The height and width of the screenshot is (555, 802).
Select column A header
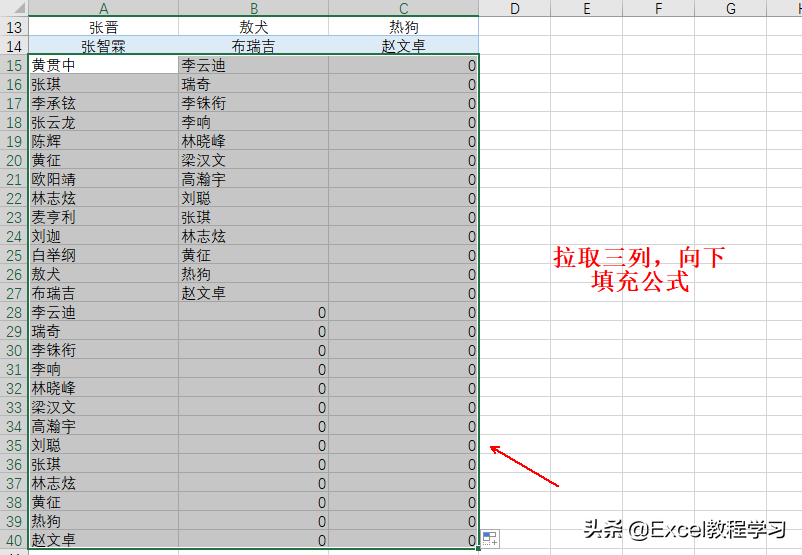coord(103,8)
